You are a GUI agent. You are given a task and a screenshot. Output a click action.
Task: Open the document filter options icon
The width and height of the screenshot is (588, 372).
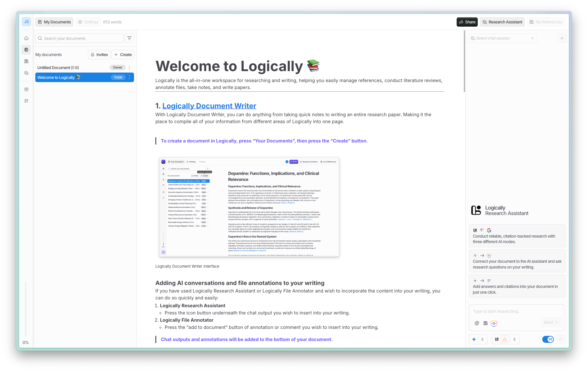click(x=129, y=38)
